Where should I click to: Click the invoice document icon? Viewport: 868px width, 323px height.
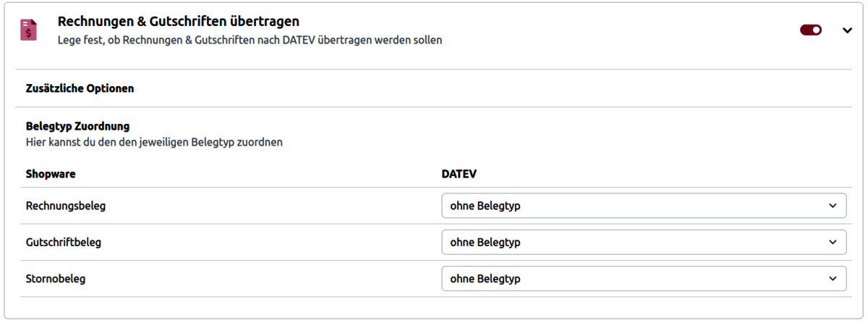pyautogui.click(x=28, y=30)
